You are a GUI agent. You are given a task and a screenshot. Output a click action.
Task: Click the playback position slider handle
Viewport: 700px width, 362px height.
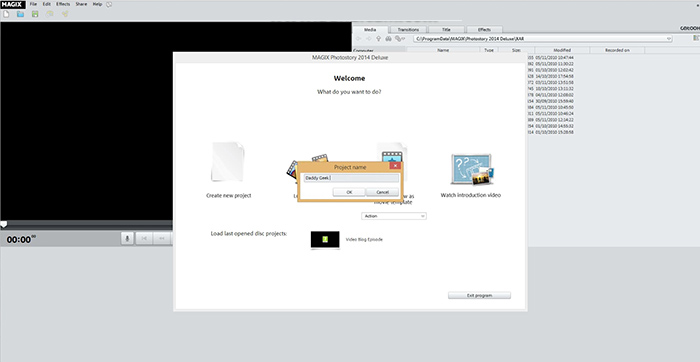(x=4, y=225)
